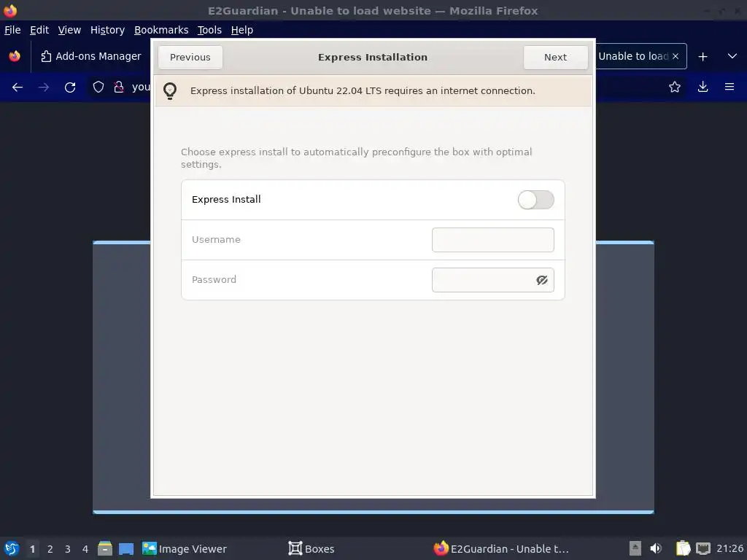Click the network status tray icon
This screenshot has width=747, height=560.
pos(703,548)
